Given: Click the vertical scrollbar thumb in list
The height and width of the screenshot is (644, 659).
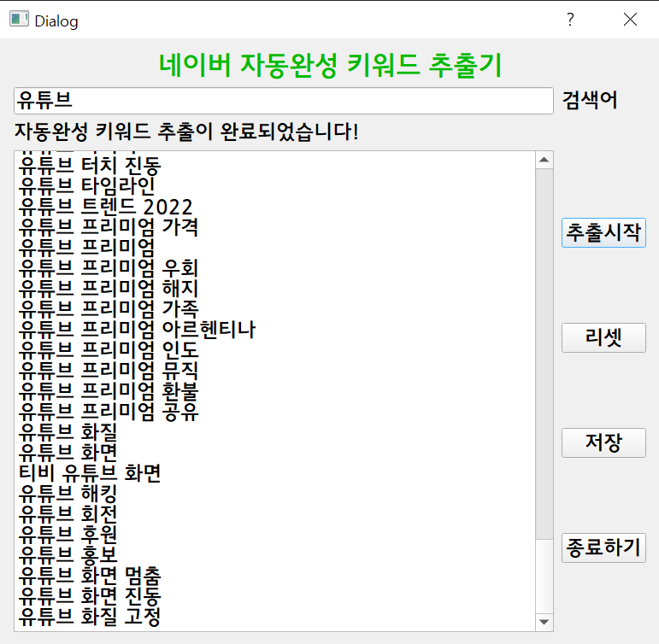Looking at the screenshot, I should (544, 352).
